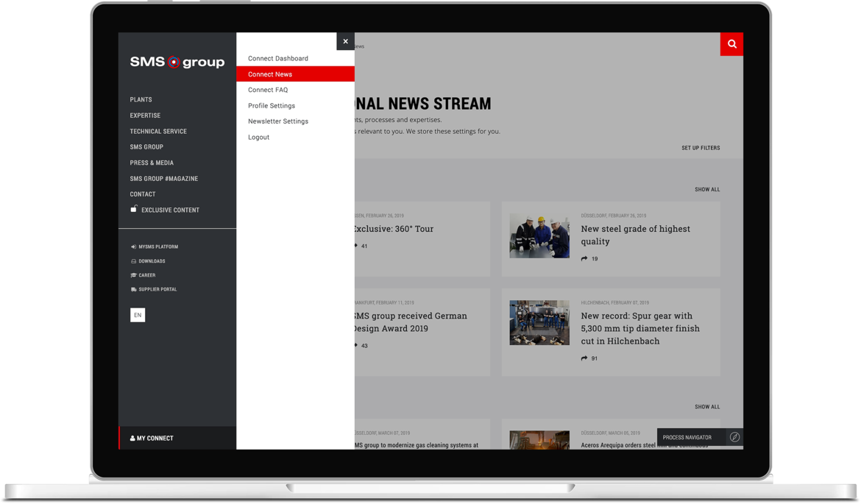Image resolution: width=861 pixels, height=504 pixels.
Task: Click the Downloads icon in sidebar
Action: (133, 261)
